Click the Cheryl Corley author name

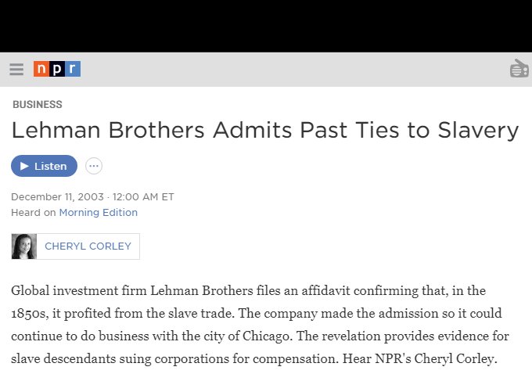point(88,246)
